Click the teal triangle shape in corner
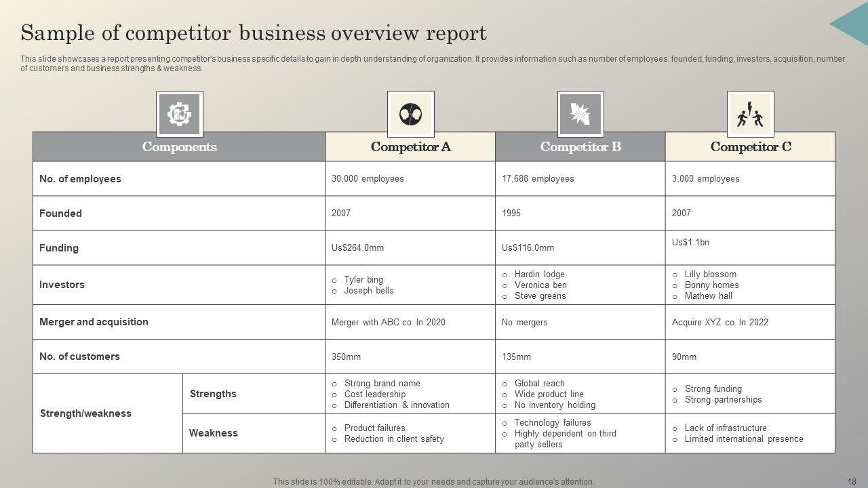This screenshot has width=868, height=488. pyautogui.click(x=851, y=22)
